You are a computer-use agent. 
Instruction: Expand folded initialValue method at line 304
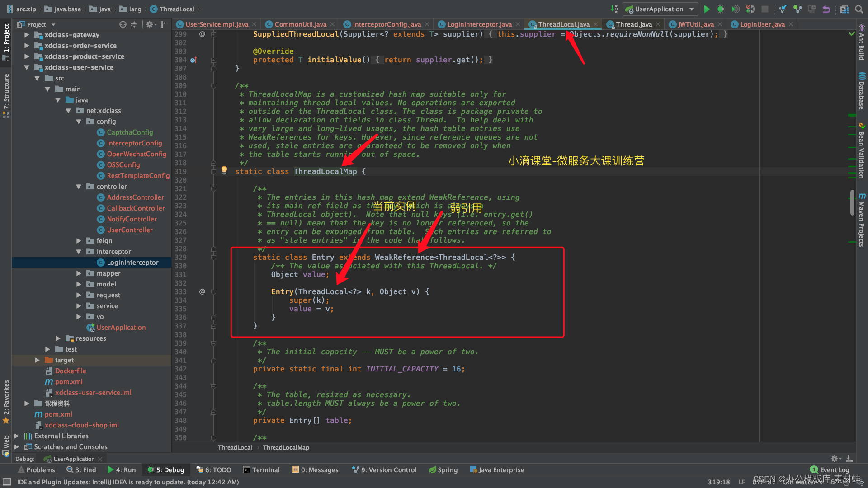(213, 60)
